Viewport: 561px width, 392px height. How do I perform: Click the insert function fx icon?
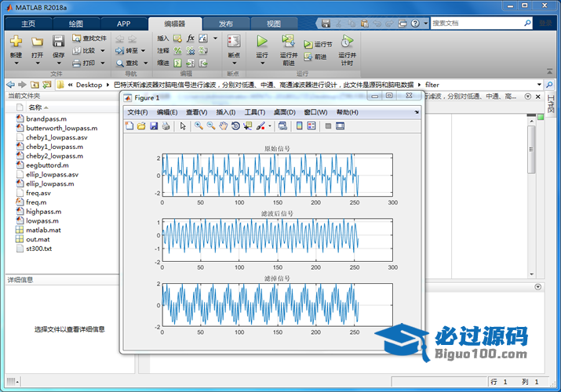(191, 38)
